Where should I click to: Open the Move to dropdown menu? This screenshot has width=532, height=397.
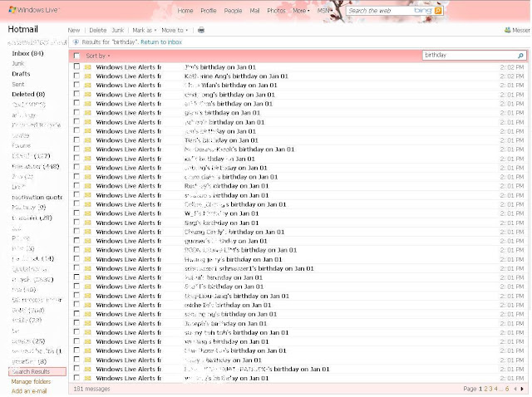pyautogui.click(x=175, y=30)
